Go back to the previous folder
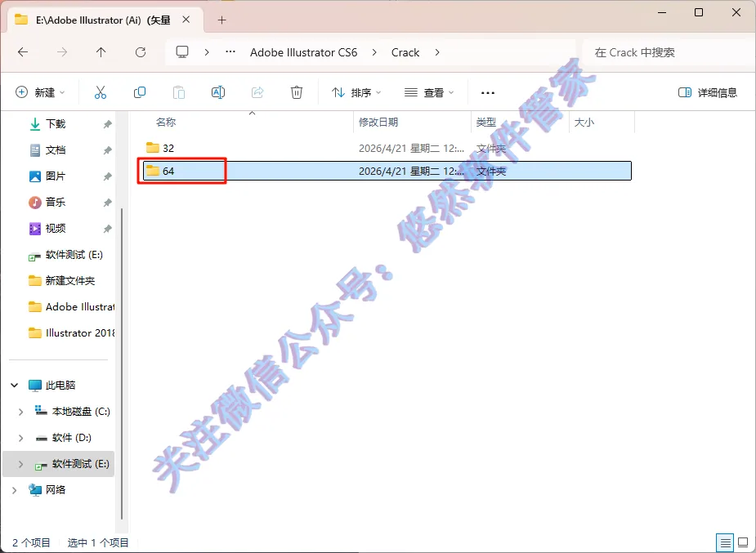756x553 pixels. click(23, 52)
